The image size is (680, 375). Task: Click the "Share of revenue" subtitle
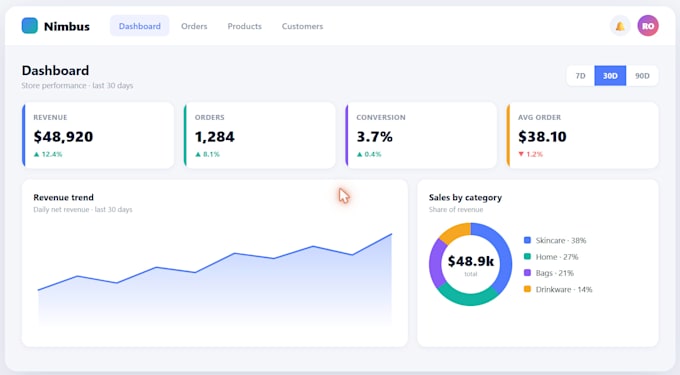[456, 209]
